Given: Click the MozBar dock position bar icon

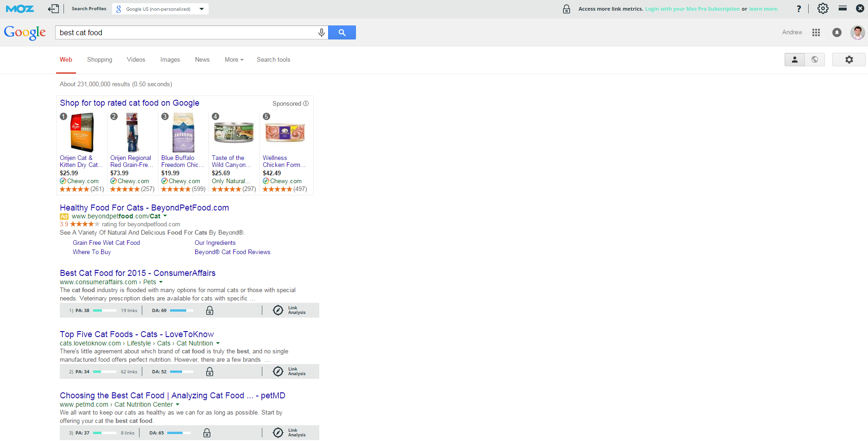Looking at the screenshot, I should (843, 8).
